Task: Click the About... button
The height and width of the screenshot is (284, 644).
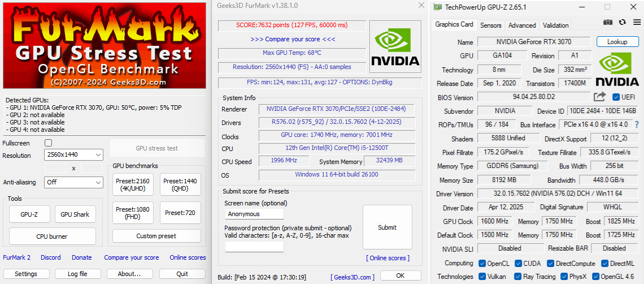Action: 130,274
